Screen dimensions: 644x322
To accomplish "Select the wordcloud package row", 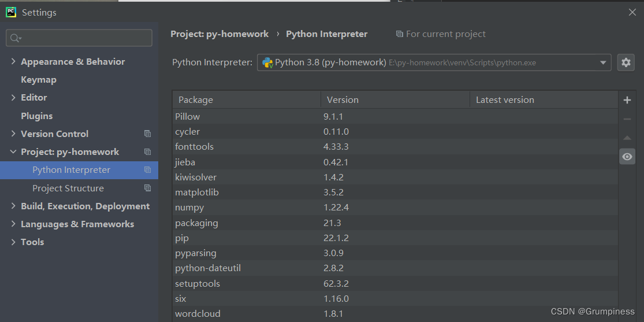I will tap(395, 314).
